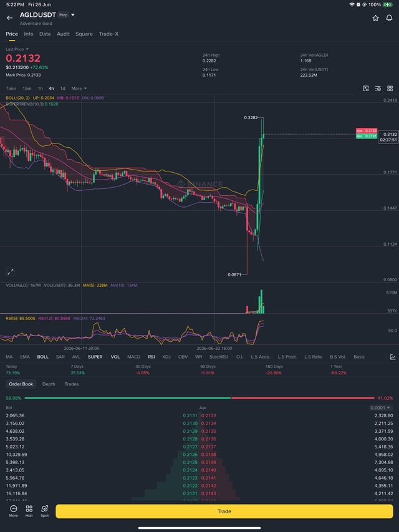Toggle the SUPER indicator
Screen dimensions: 399x532
click(95, 357)
